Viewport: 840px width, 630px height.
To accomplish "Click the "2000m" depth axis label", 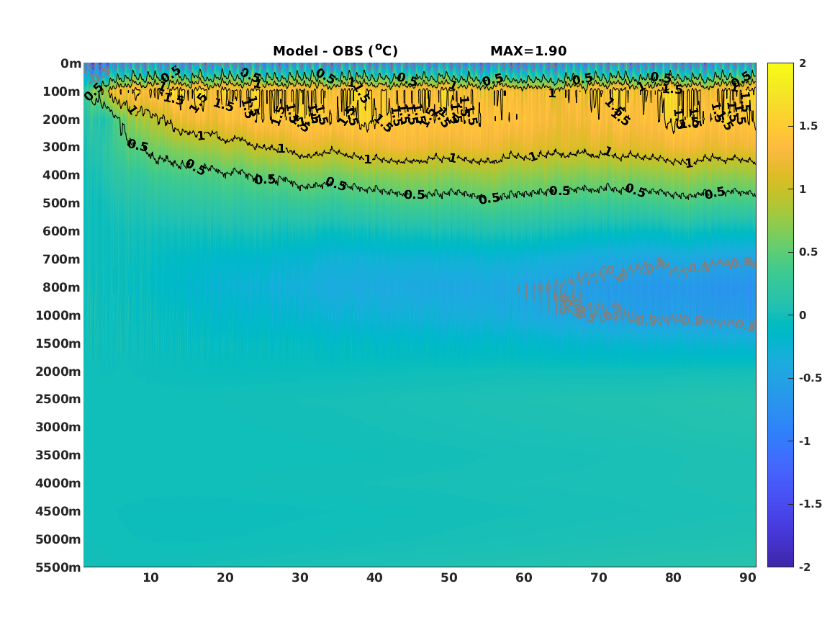I will (58, 372).
